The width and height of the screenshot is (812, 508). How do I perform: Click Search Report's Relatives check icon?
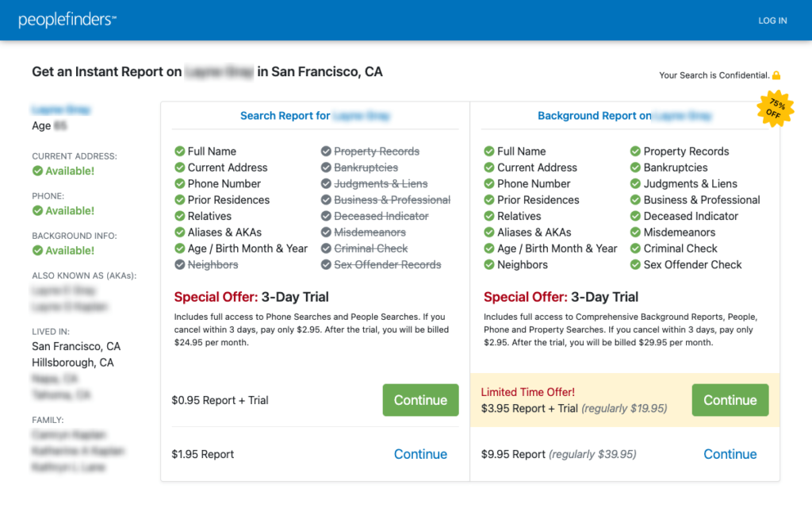pyautogui.click(x=180, y=216)
